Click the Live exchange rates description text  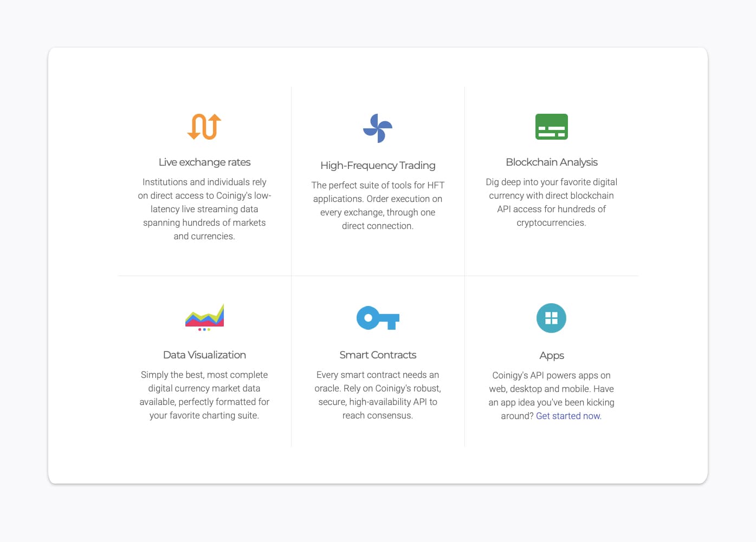[204, 209]
